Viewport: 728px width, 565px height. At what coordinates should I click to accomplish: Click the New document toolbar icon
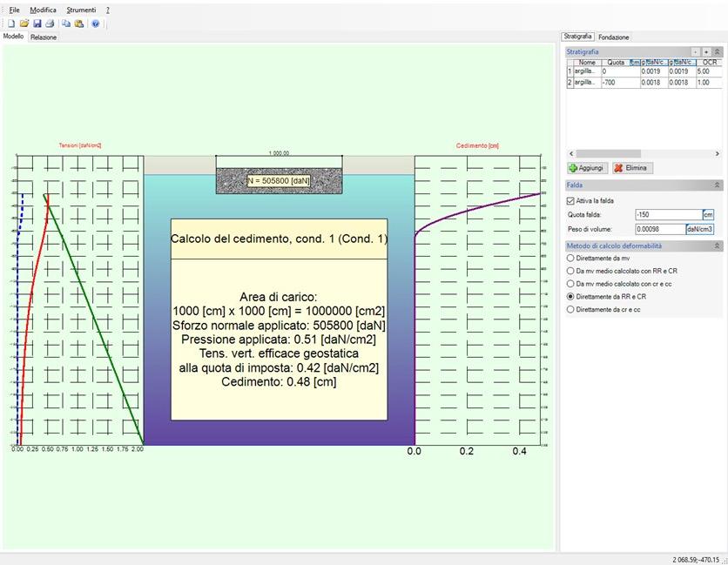pyautogui.click(x=11, y=24)
